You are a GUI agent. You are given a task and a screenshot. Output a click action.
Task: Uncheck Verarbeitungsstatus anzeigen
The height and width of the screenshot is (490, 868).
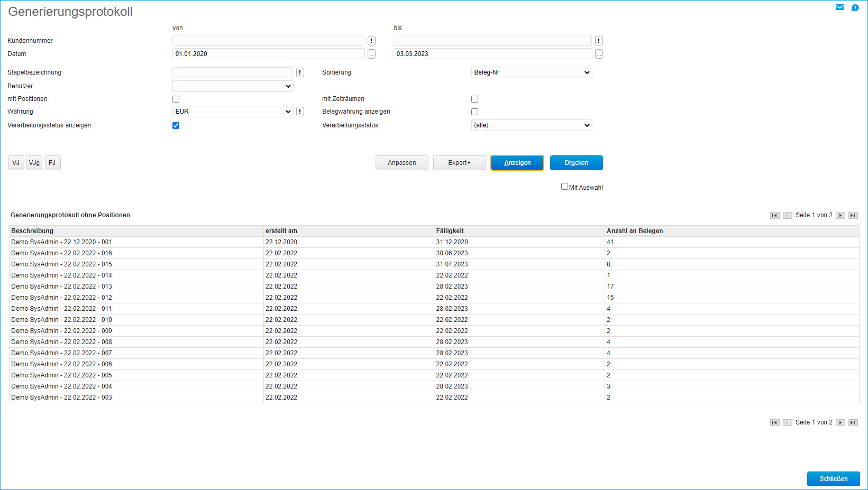click(x=176, y=125)
